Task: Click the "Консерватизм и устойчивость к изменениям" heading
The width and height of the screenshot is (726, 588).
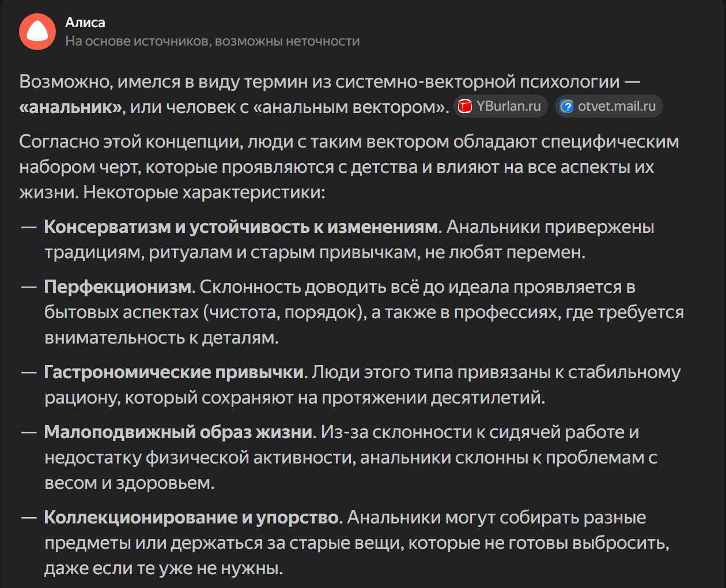Action: (241, 227)
